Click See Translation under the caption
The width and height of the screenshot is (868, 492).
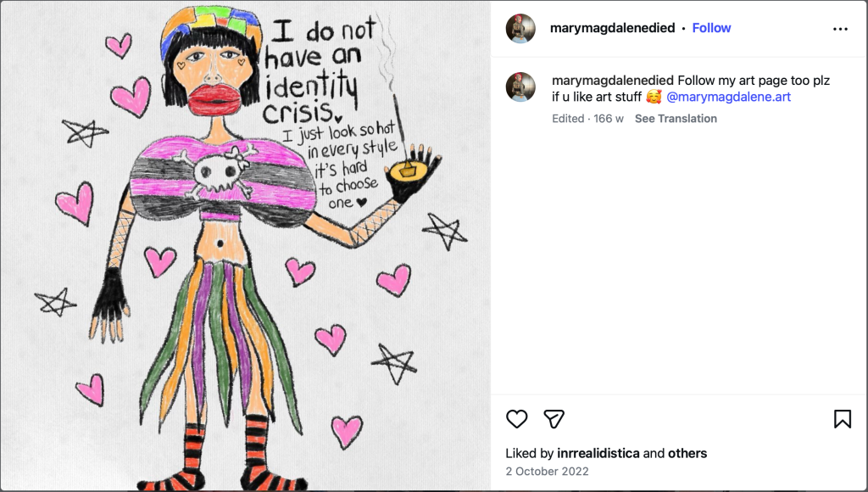676,119
